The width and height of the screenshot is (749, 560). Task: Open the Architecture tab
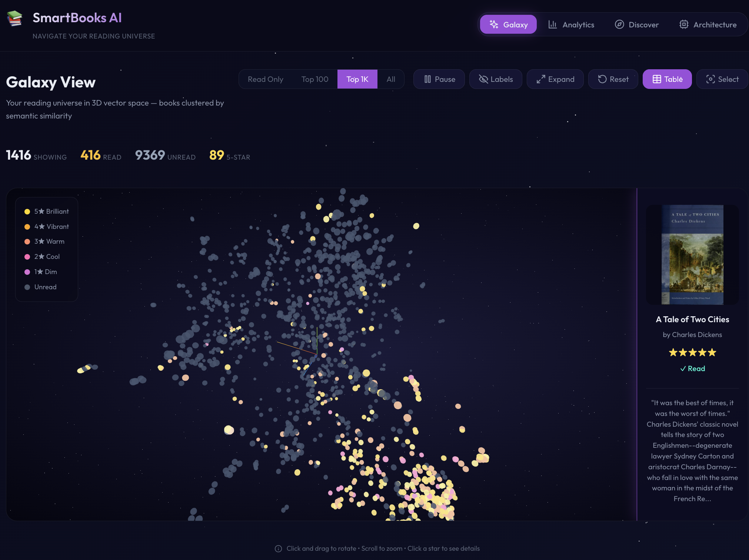(708, 24)
